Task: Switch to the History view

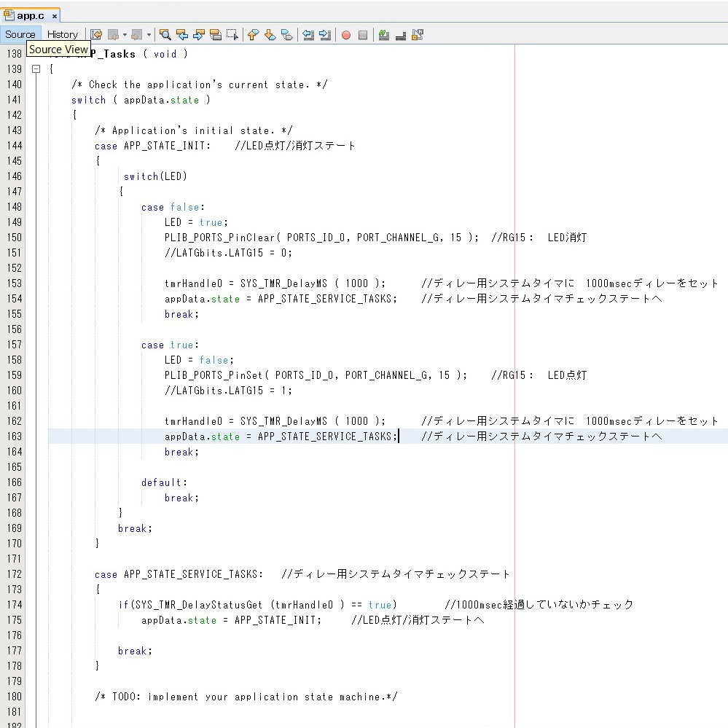Action: point(62,34)
